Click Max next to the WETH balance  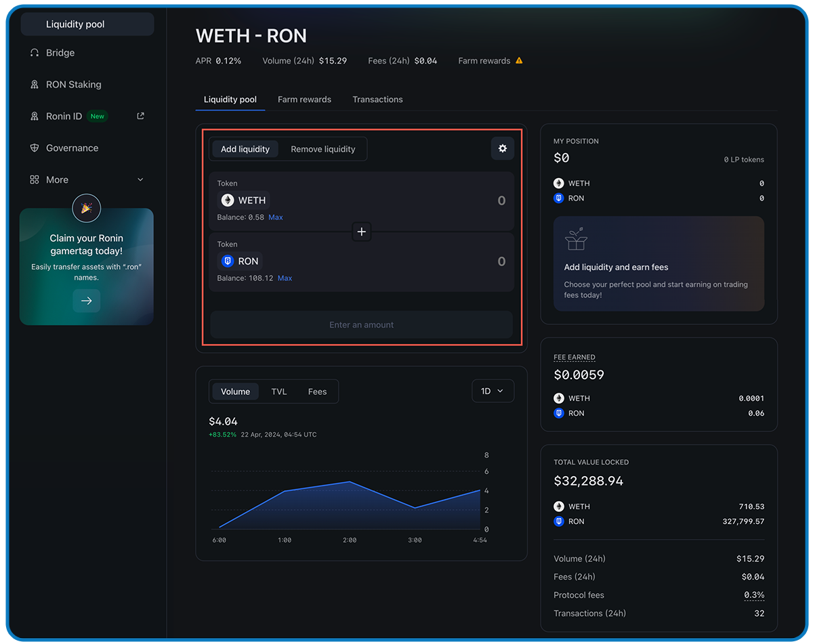coord(275,217)
